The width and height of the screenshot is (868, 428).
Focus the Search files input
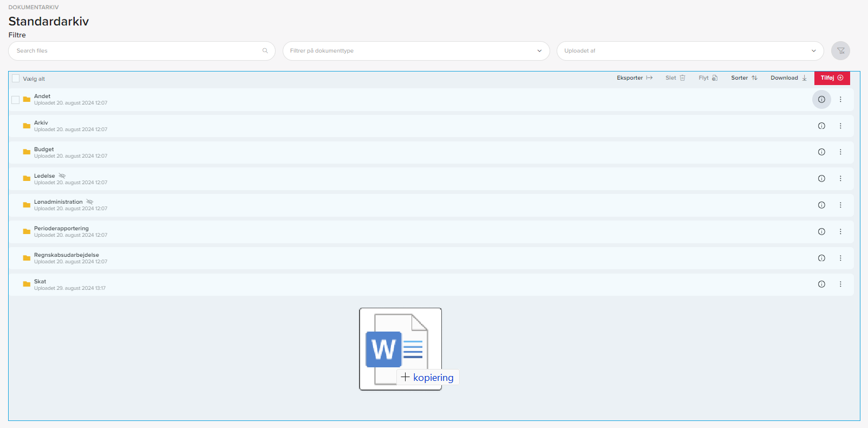[x=142, y=51]
